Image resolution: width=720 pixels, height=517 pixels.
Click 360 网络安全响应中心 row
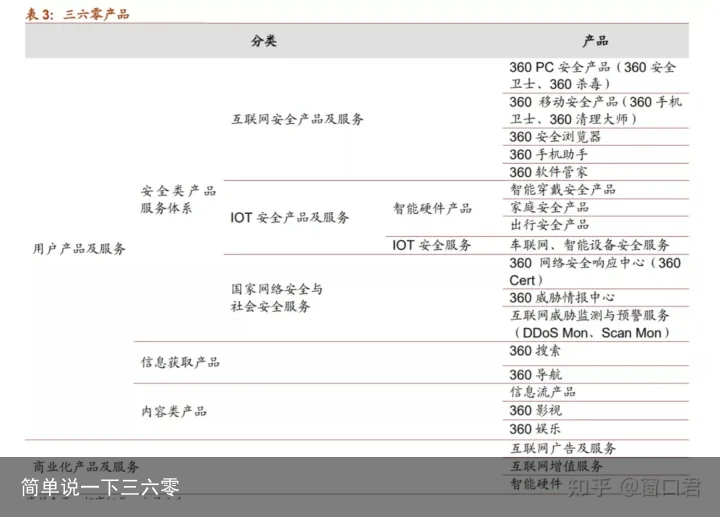pos(595,272)
